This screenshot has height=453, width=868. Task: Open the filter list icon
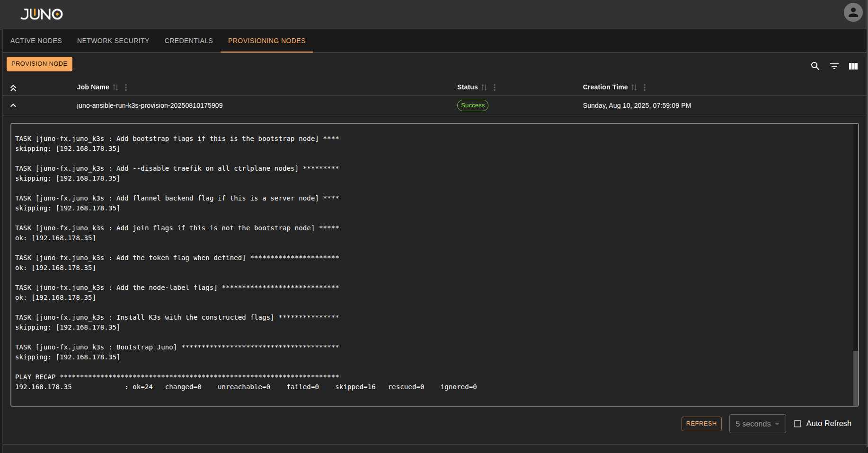(x=834, y=66)
